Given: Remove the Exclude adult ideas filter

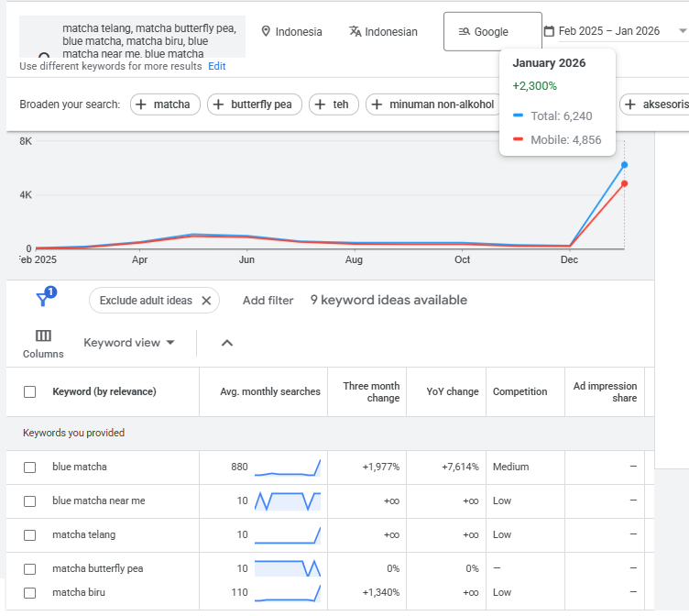Looking at the screenshot, I should click(206, 301).
